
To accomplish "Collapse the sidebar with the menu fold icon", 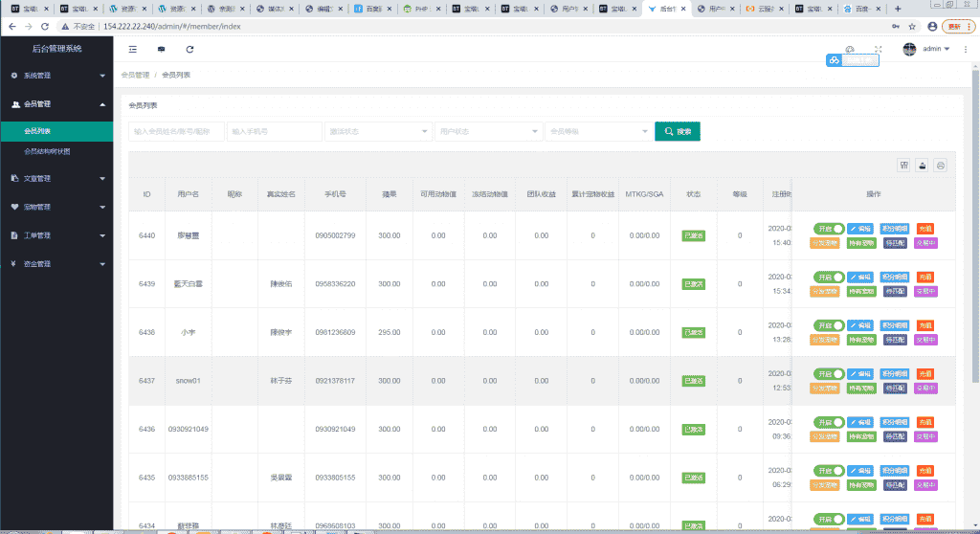I will [132, 49].
